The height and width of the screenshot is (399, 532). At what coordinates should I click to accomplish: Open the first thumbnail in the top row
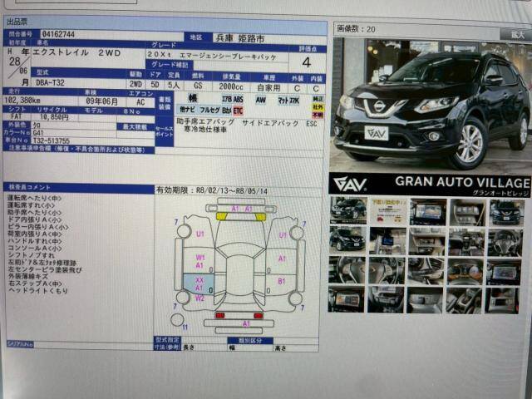coord(347,211)
